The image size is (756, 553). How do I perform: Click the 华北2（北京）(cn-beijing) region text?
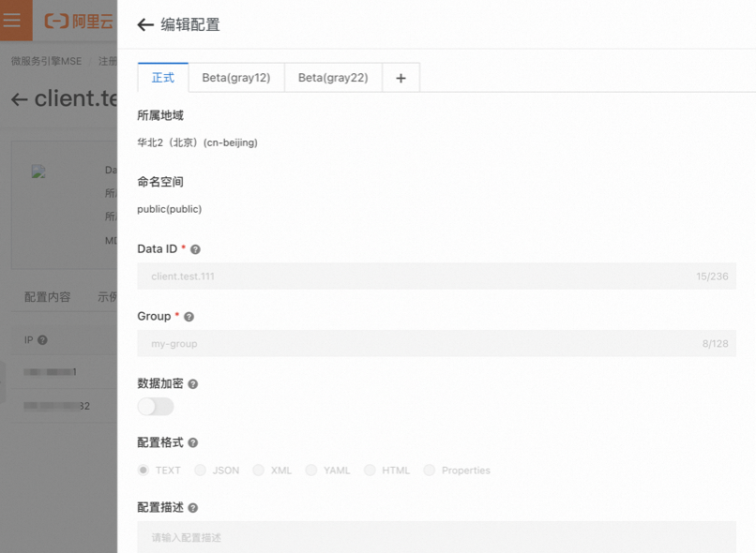[197, 142]
